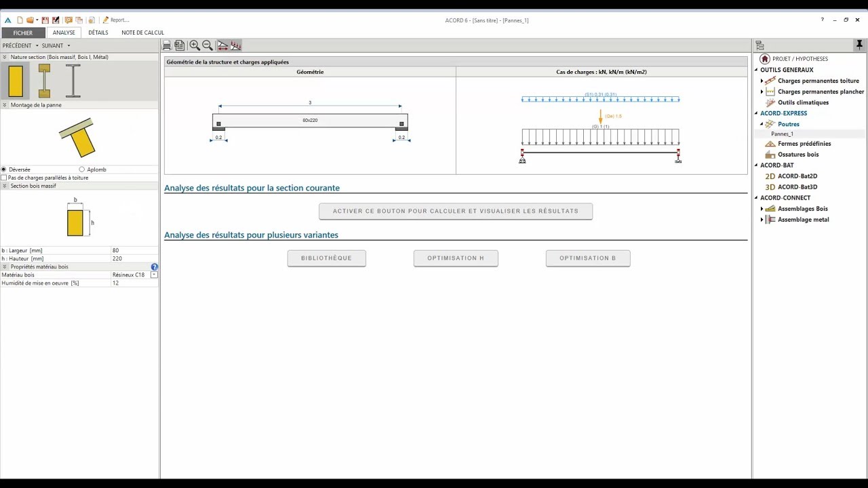Click the export document toolbar icon
Screen dimensions: 868x488
coord(180,45)
